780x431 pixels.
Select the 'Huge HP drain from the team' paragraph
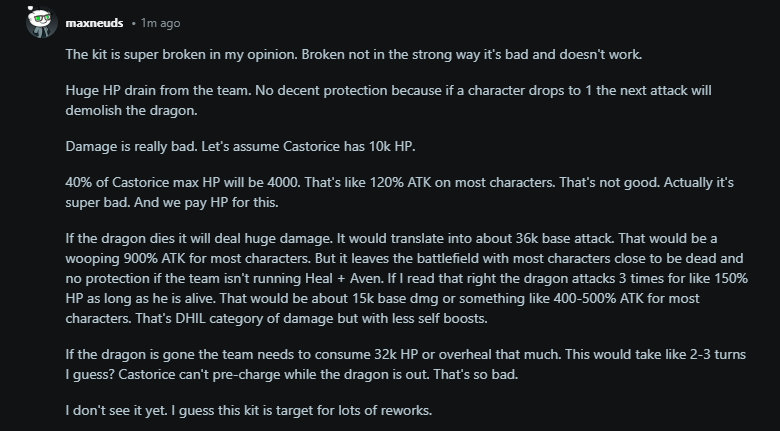click(x=389, y=100)
